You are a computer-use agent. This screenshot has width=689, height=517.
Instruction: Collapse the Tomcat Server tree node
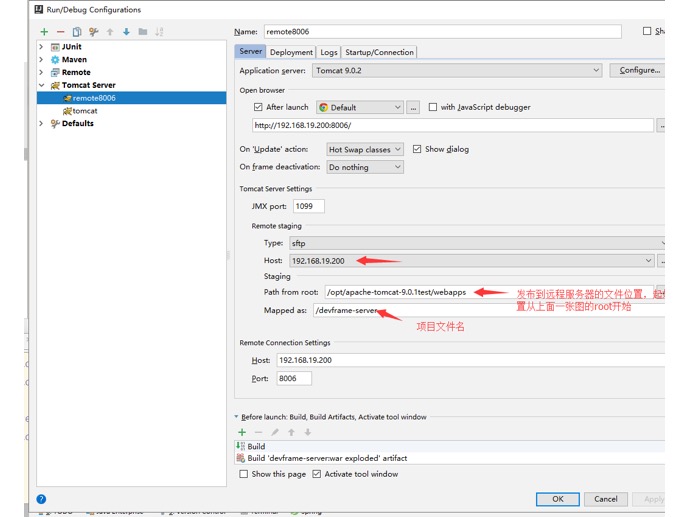41,85
